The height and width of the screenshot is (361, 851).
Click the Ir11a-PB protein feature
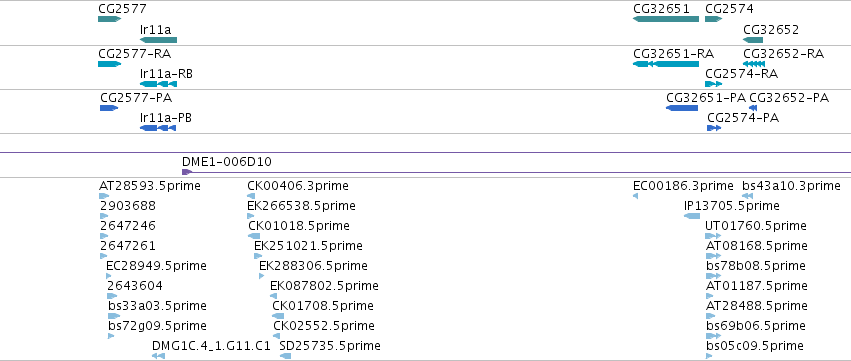[158, 128]
